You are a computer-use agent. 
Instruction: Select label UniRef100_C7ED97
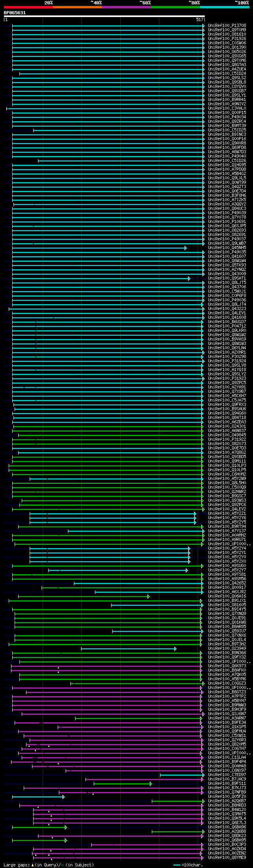point(227,775)
